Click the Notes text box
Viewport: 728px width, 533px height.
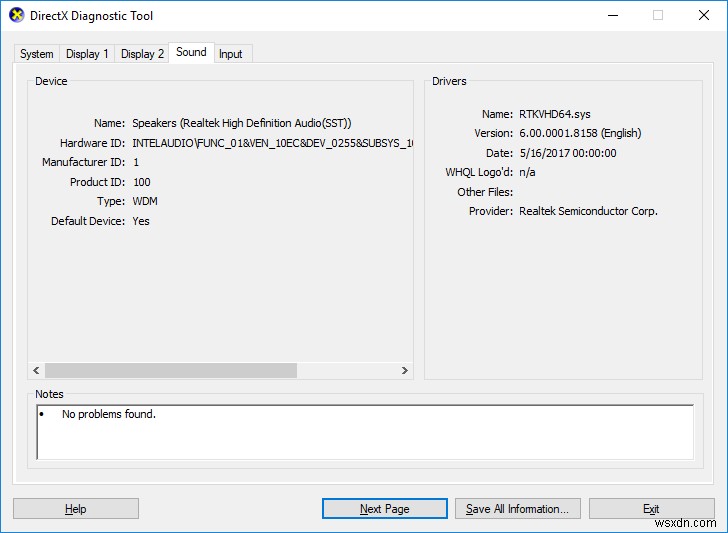click(x=365, y=432)
